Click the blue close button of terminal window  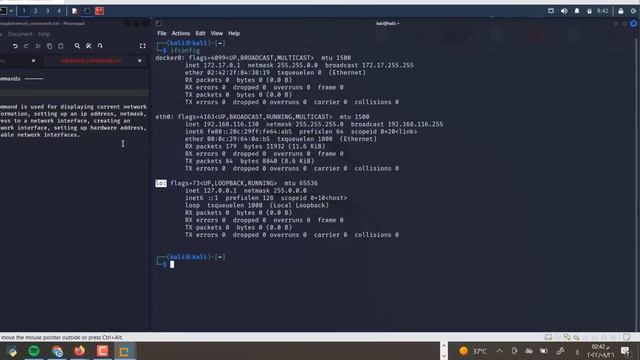click(x=633, y=24)
